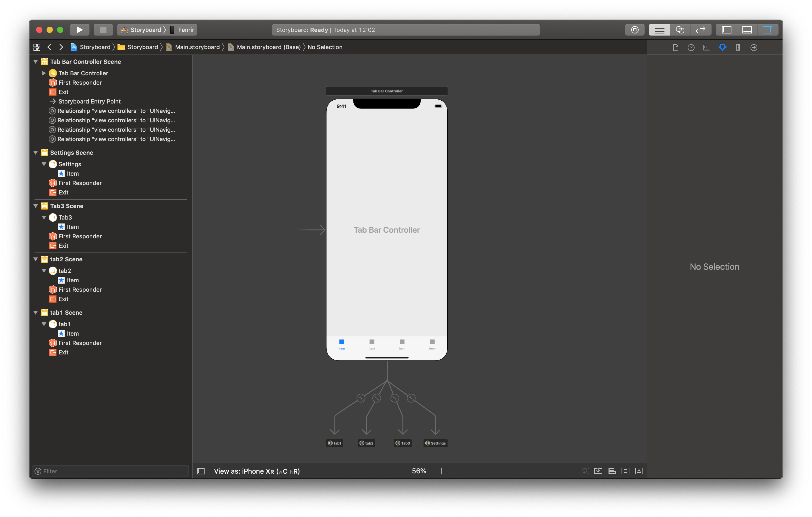Image resolution: width=812 pixels, height=517 pixels.
Task: Open Main.storyboard in the jump bar
Action: pyautogui.click(x=197, y=47)
